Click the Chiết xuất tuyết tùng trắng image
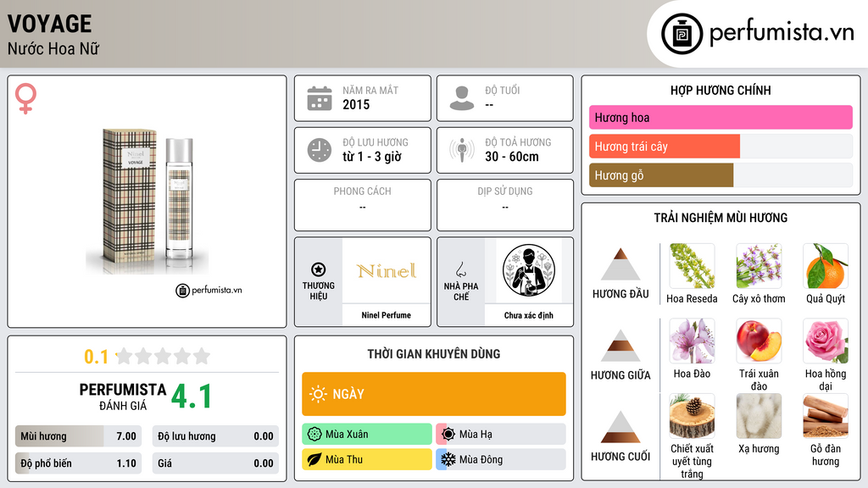Viewport: 868px width, 488px height. coord(692,416)
